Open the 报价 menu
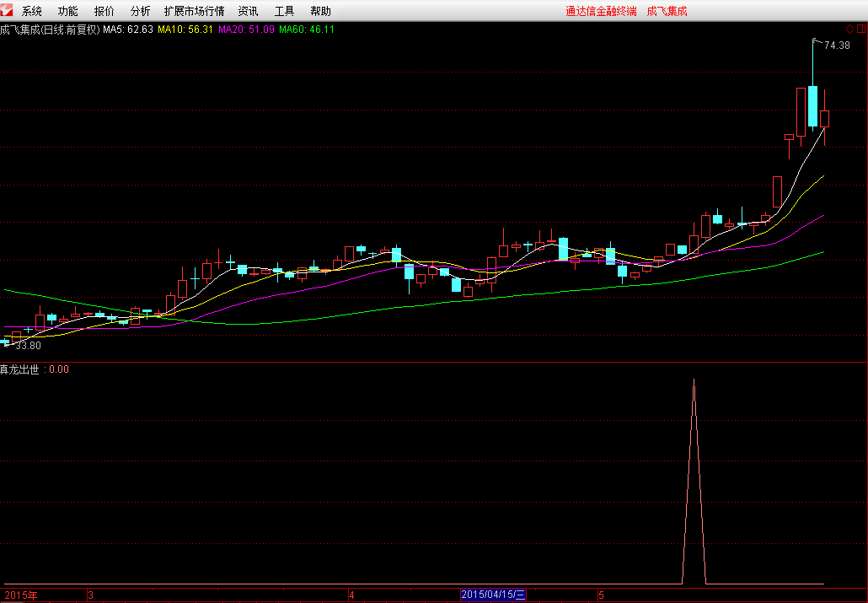Viewport: 868px width, 603px height. pos(104,11)
